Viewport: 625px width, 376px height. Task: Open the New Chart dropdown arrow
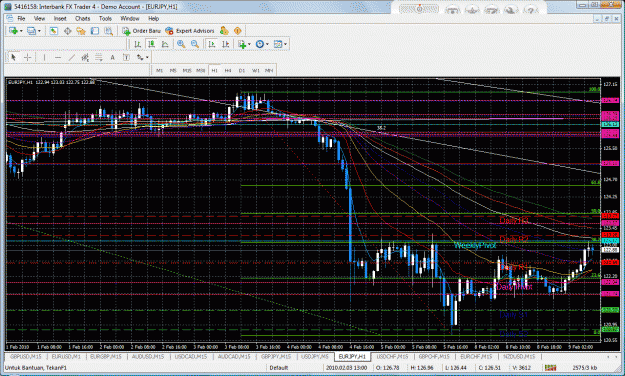[x=21, y=31]
